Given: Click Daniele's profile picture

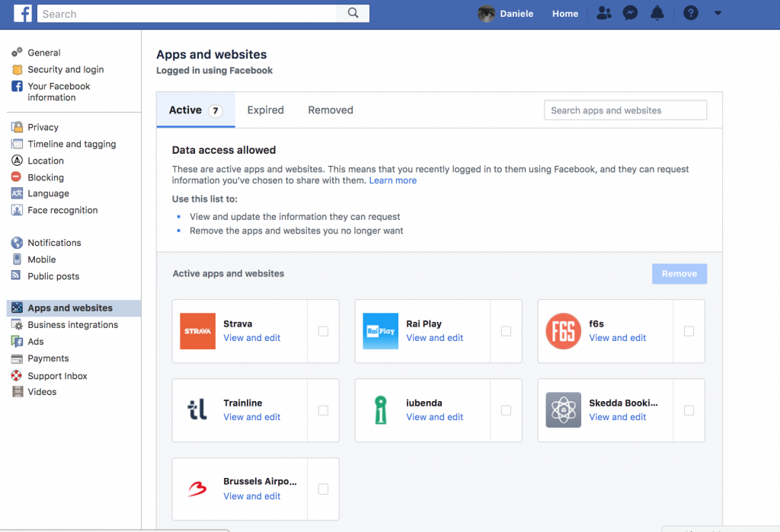Looking at the screenshot, I should tap(486, 14).
